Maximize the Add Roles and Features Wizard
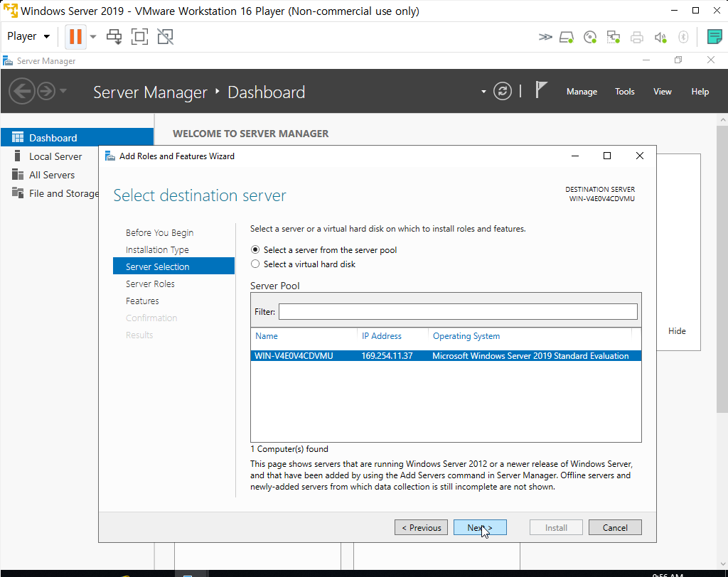This screenshot has height=577, width=728. (607, 156)
